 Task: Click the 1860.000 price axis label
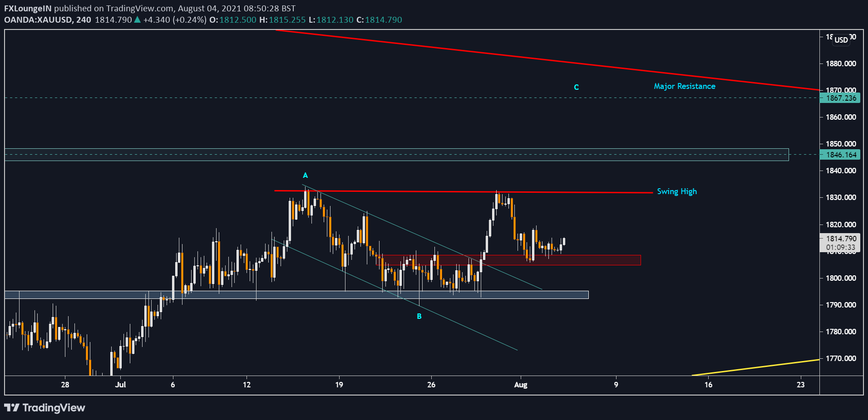841,117
